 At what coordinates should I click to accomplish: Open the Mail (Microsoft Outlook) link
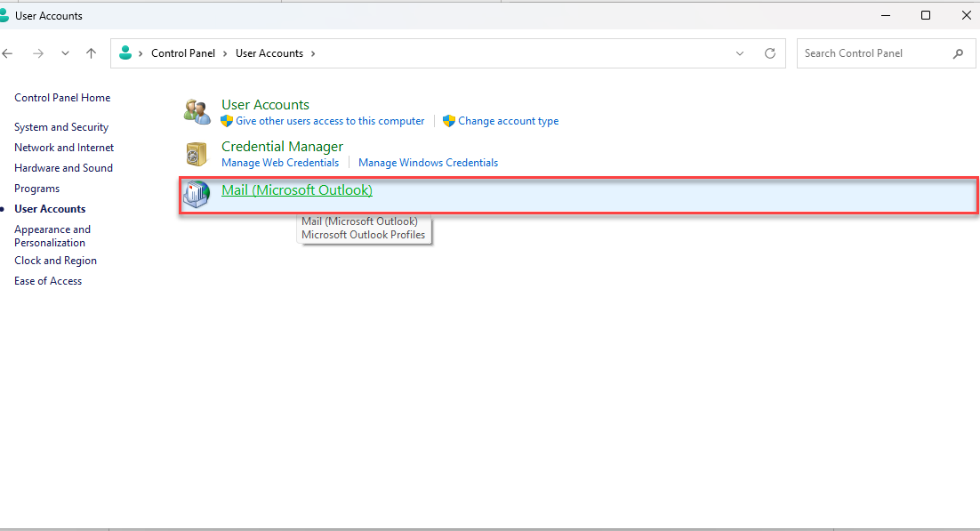coord(296,190)
